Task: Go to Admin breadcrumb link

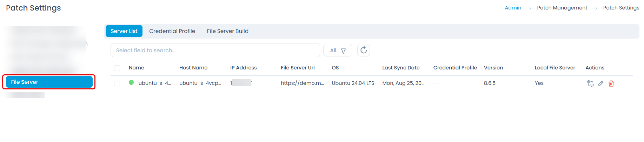Action: 513,8
